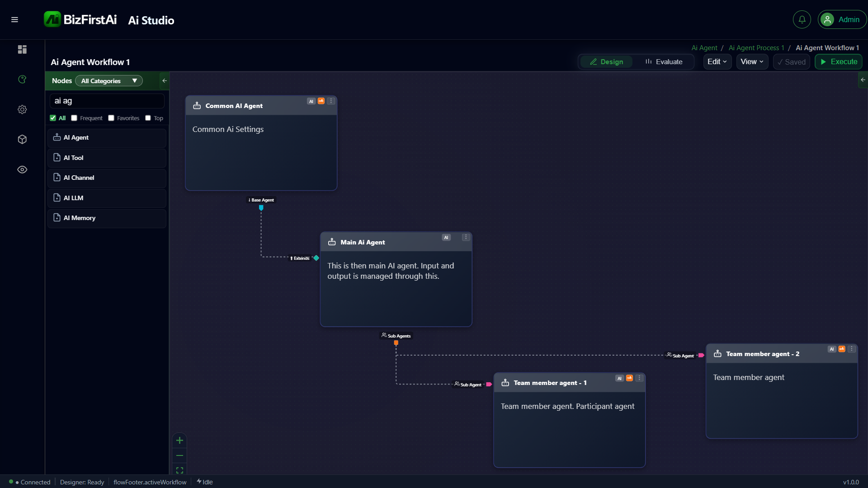Click the AI badge on Common AI Agent
Image resolution: width=868 pixels, height=488 pixels.
click(x=311, y=101)
